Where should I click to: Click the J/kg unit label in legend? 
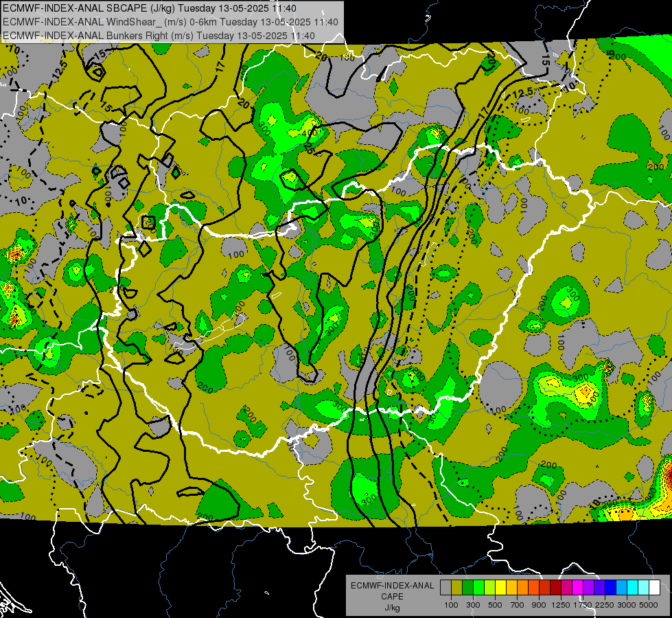[392, 608]
